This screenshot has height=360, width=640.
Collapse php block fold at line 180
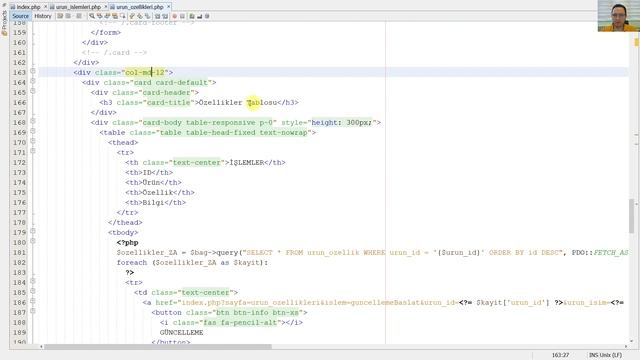coord(33,241)
